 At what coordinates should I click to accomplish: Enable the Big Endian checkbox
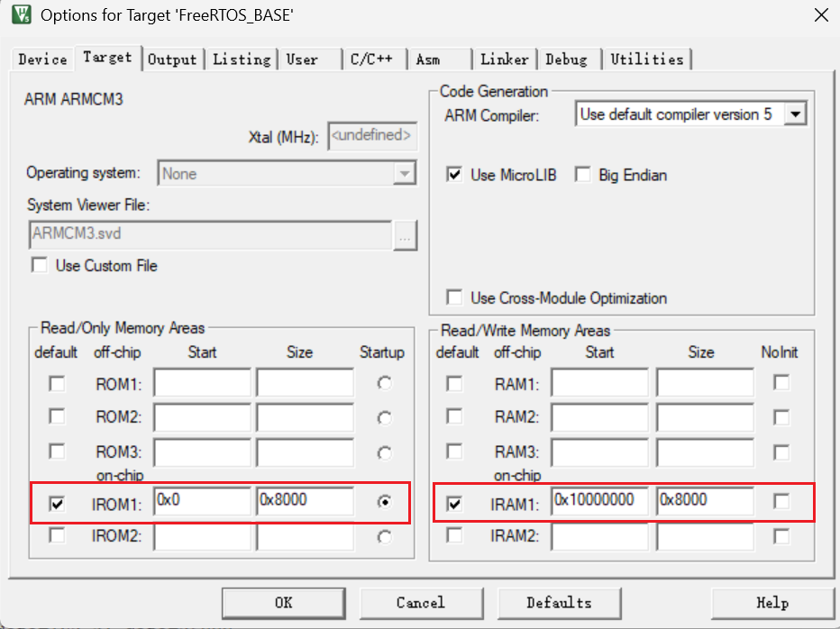click(x=582, y=175)
